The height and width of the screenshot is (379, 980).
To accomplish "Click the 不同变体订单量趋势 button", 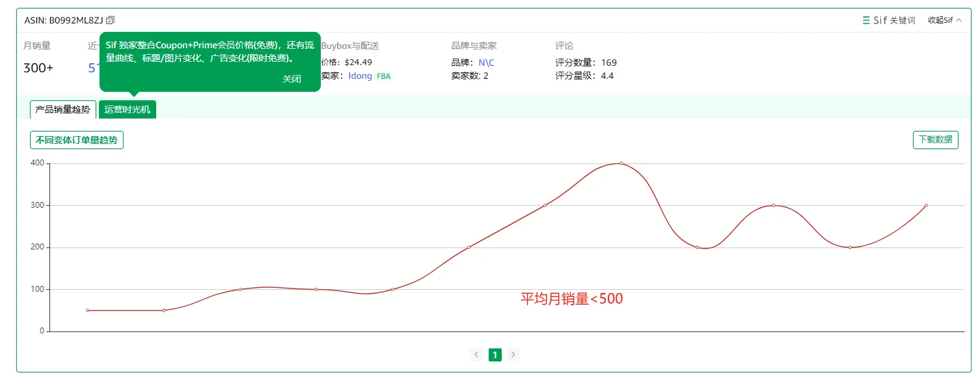I will click(x=76, y=139).
